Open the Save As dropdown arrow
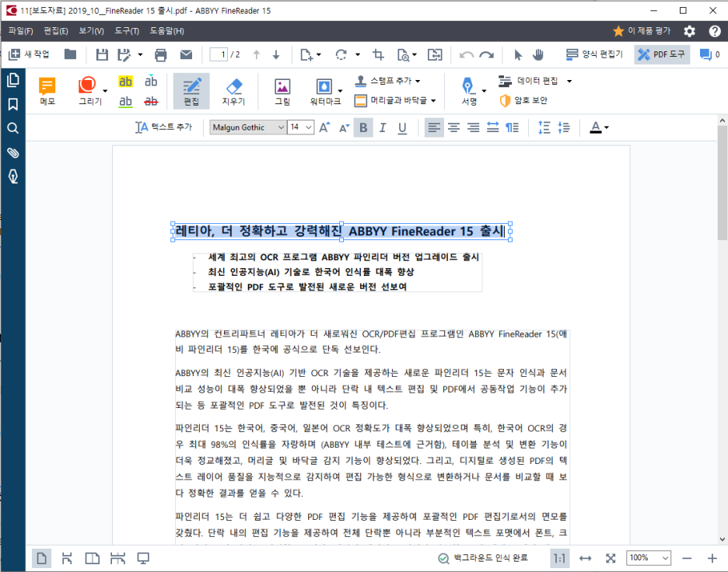The height and width of the screenshot is (572, 728). [x=140, y=54]
